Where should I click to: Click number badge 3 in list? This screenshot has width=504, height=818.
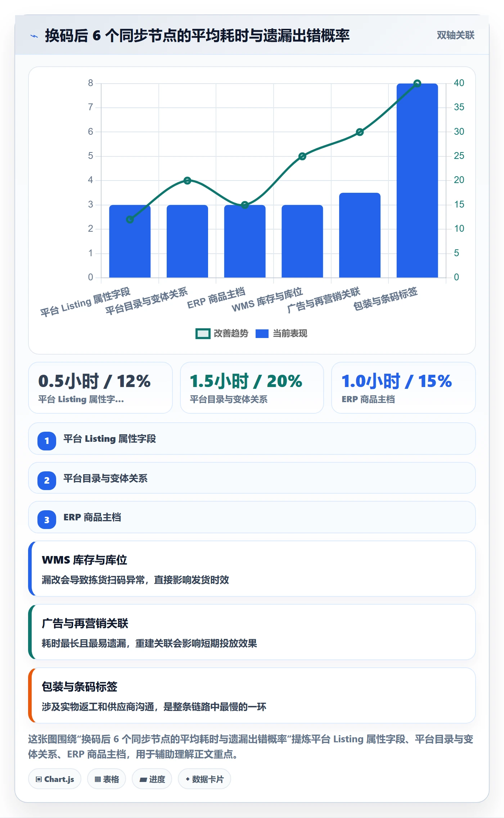tap(47, 520)
